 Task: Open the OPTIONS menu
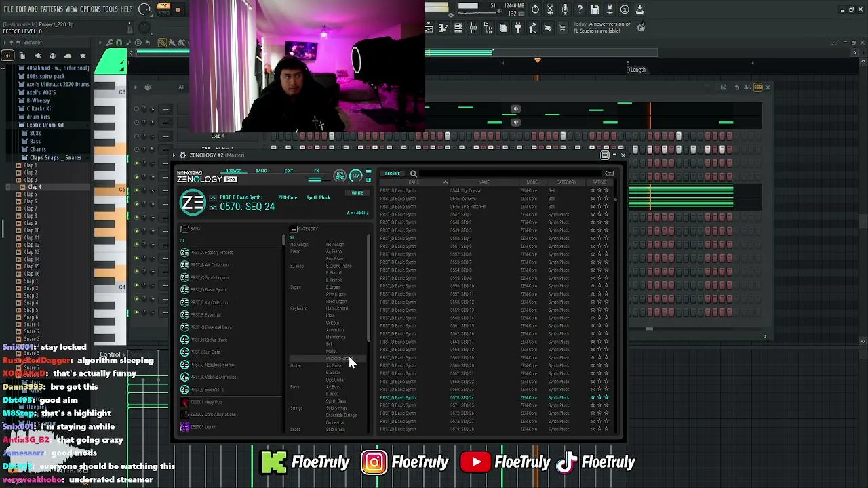click(90, 9)
